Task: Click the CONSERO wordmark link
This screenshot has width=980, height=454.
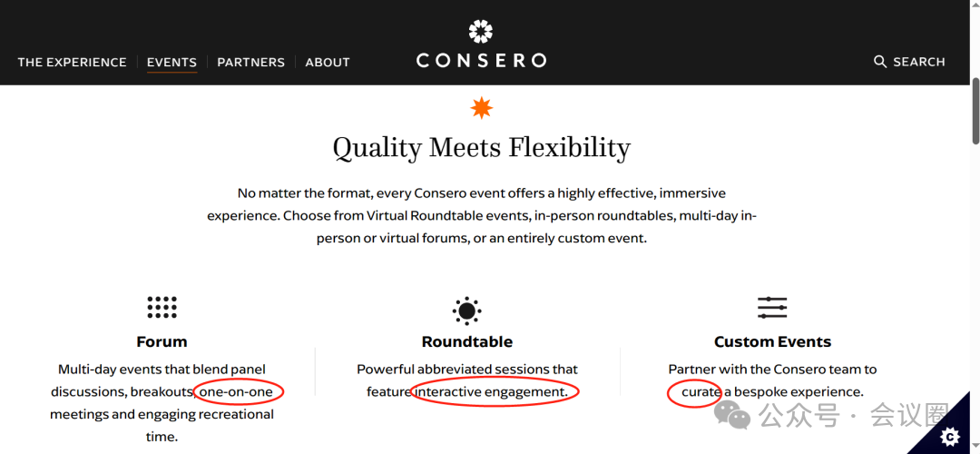Action: pyautogui.click(x=481, y=60)
